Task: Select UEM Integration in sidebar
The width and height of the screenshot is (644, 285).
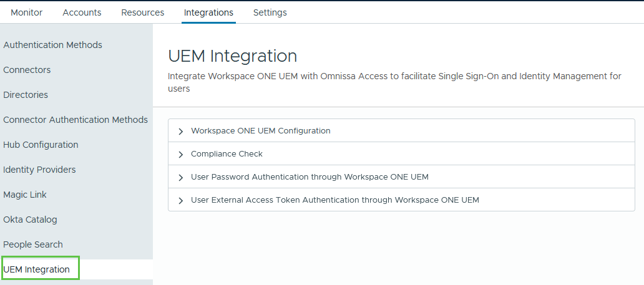Action: click(37, 269)
